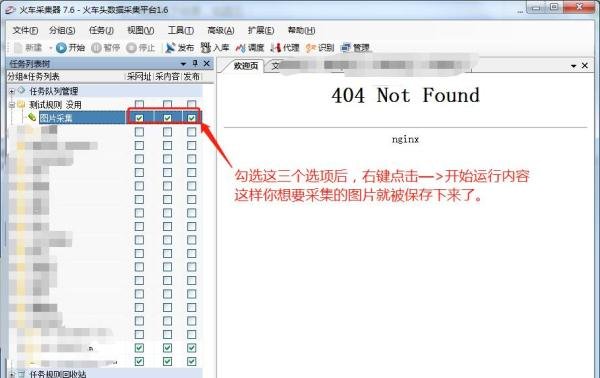The image size is (600, 378).
Task: Collapse the 测试规则 没用 group
Action: (12, 104)
